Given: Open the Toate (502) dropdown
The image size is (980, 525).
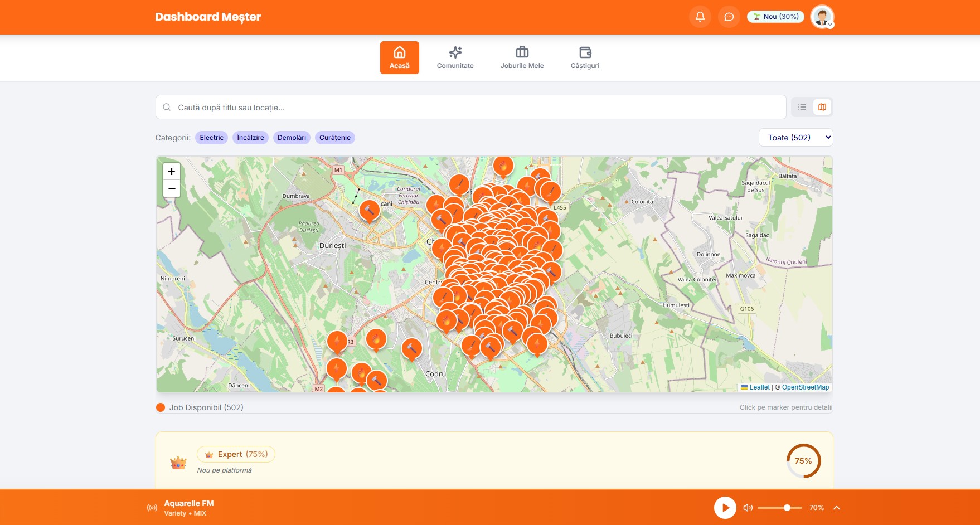Looking at the screenshot, I should (x=795, y=137).
